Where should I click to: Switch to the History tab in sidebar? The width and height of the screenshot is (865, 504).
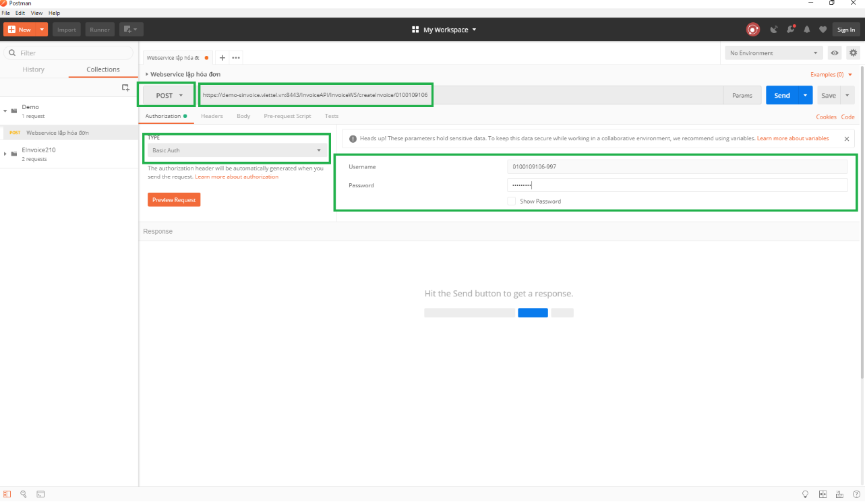tap(33, 69)
